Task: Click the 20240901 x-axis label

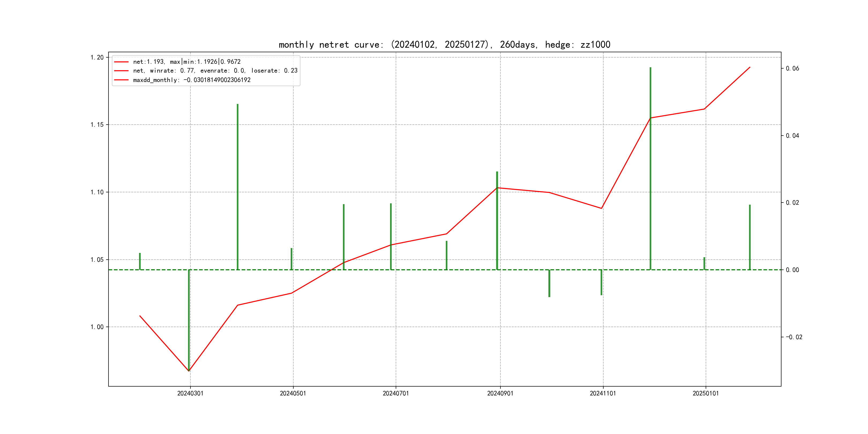Action: [500, 393]
